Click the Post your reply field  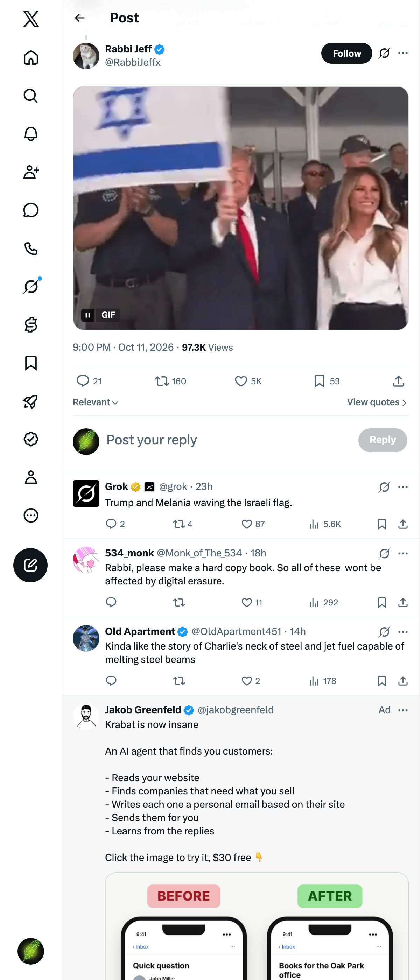[x=228, y=440]
